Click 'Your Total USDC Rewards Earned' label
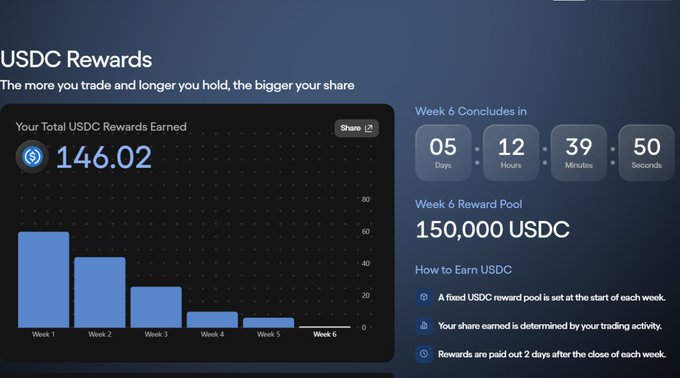 click(101, 127)
